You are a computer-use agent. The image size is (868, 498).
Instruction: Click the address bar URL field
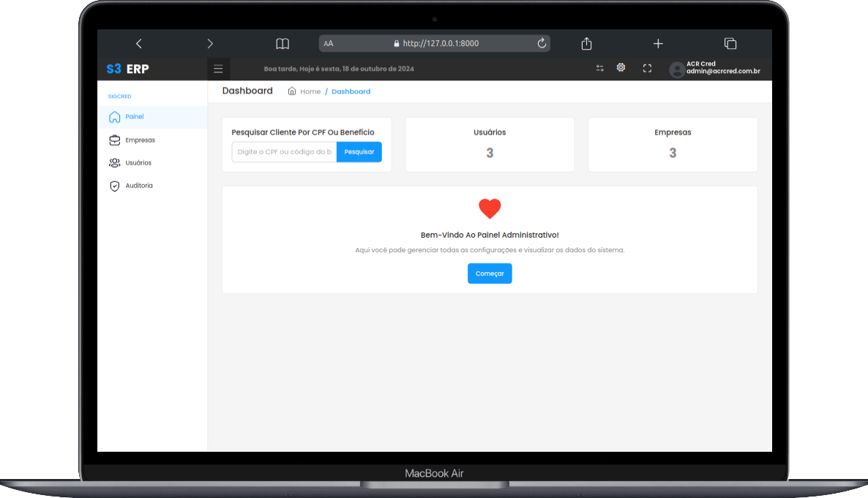click(435, 43)
